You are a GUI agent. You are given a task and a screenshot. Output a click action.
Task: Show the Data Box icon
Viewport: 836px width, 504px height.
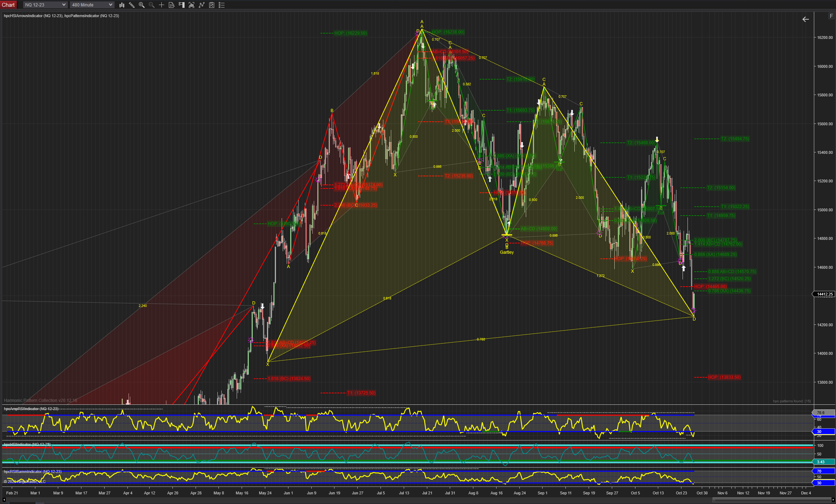[172, 5]
